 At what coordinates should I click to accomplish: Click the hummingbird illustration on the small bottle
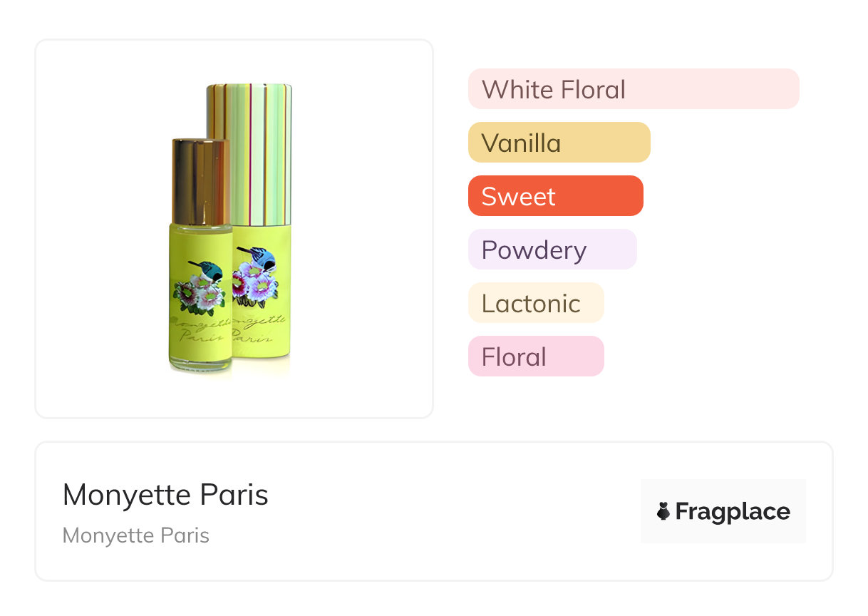coord(211,270)
